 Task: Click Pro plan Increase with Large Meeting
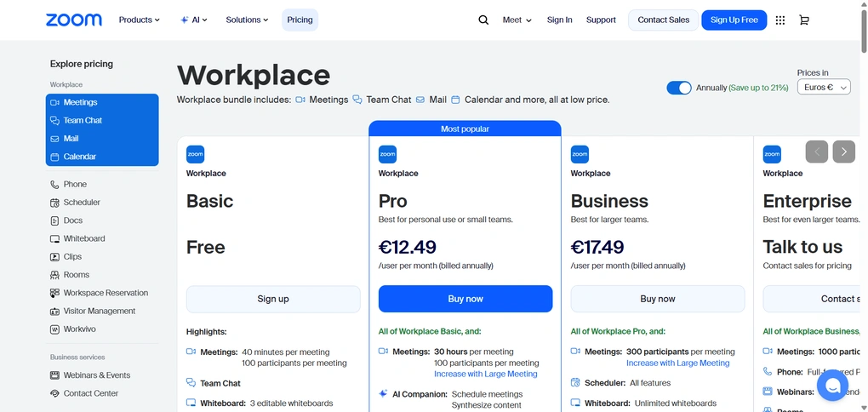click(x=485, y=375)
